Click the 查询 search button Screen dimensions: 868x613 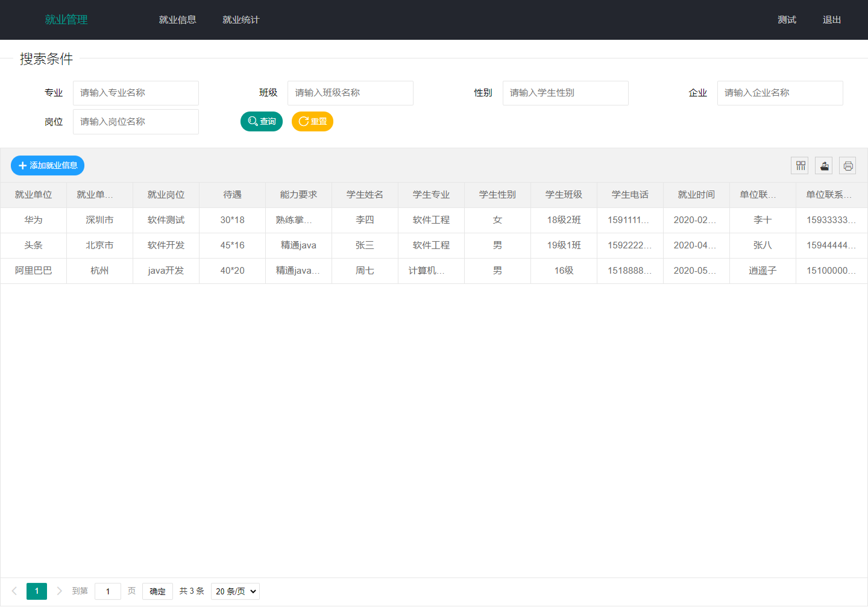[262, 122]
